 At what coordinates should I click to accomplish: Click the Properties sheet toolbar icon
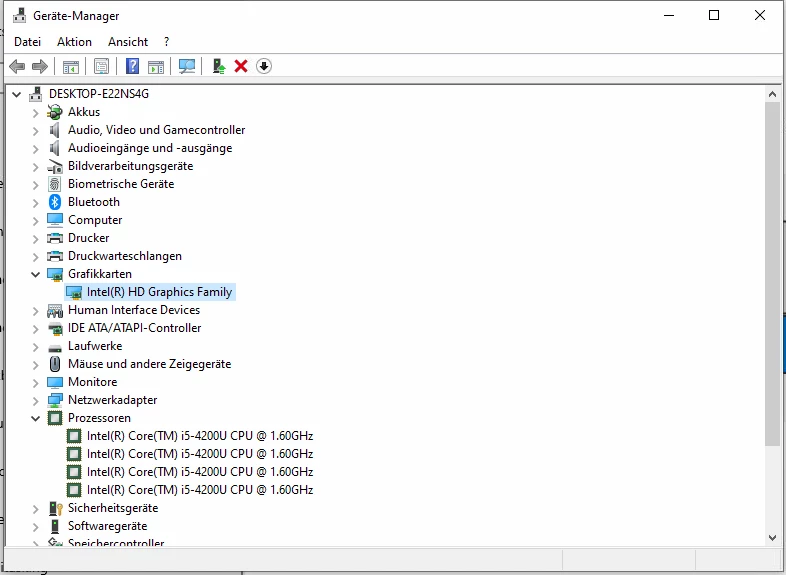click(x=101, y=66)
